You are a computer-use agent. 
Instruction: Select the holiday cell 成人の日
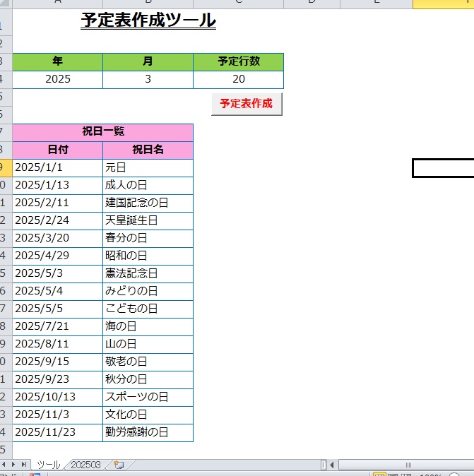148,186
